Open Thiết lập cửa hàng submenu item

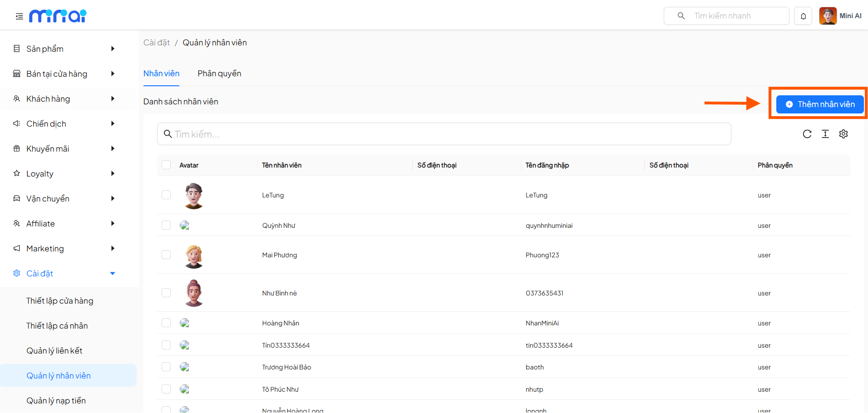coord(59,301)
